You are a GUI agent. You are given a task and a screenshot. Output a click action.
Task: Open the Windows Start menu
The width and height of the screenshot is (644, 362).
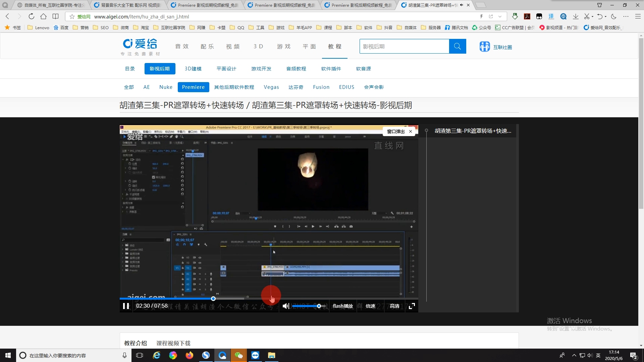pos(8,355)
